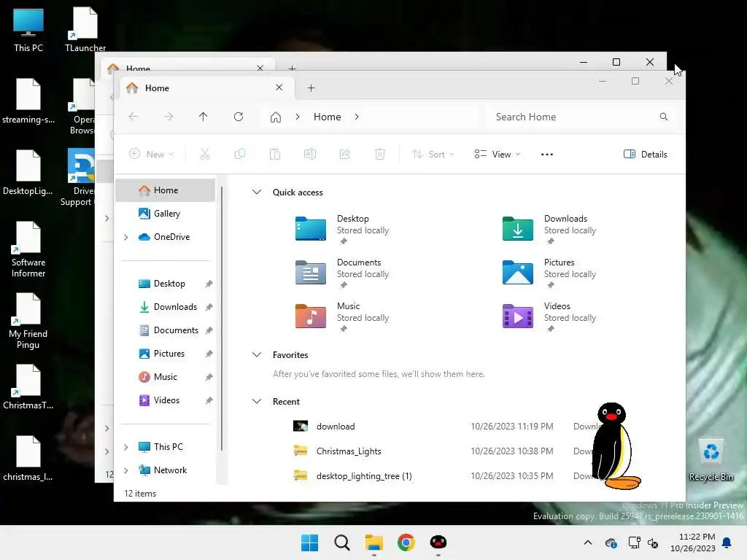Collapse the Quick access section

pos(257,192)
